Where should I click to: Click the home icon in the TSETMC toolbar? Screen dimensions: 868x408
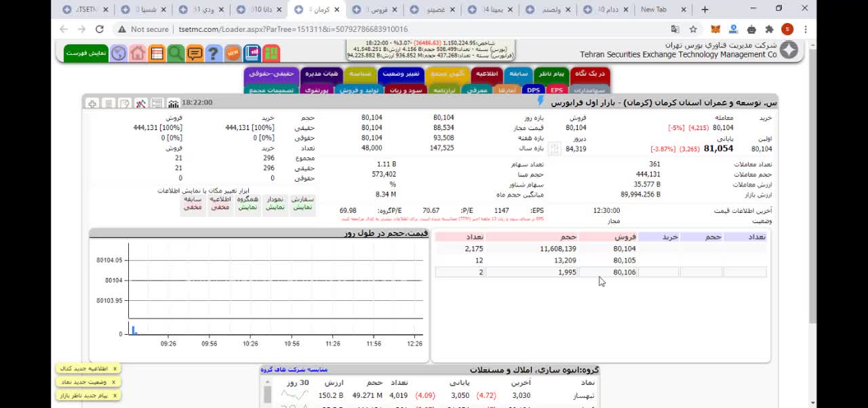click(138, 53)
